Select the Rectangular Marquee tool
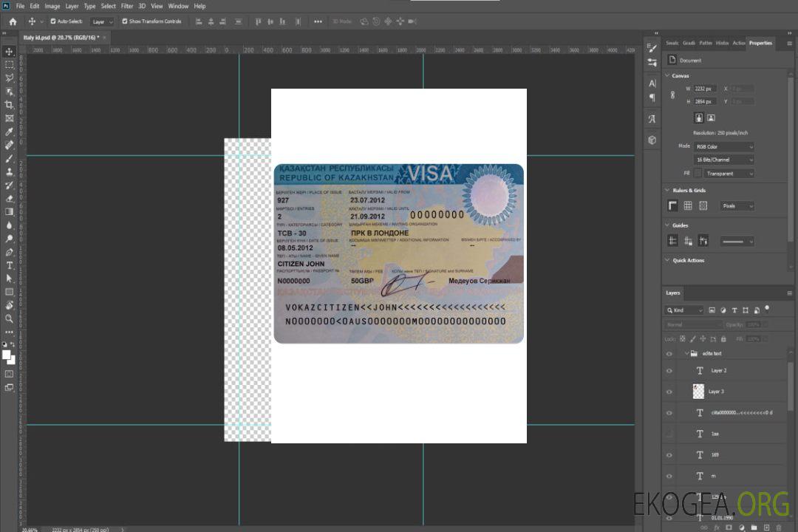This screenshot has width=798, height=532. tap(9, 65)
